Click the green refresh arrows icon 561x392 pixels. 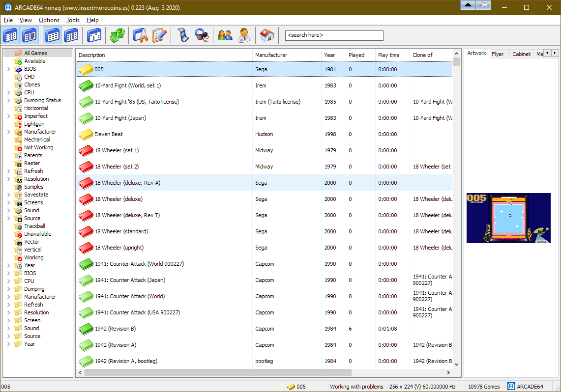tap(118, 35)
